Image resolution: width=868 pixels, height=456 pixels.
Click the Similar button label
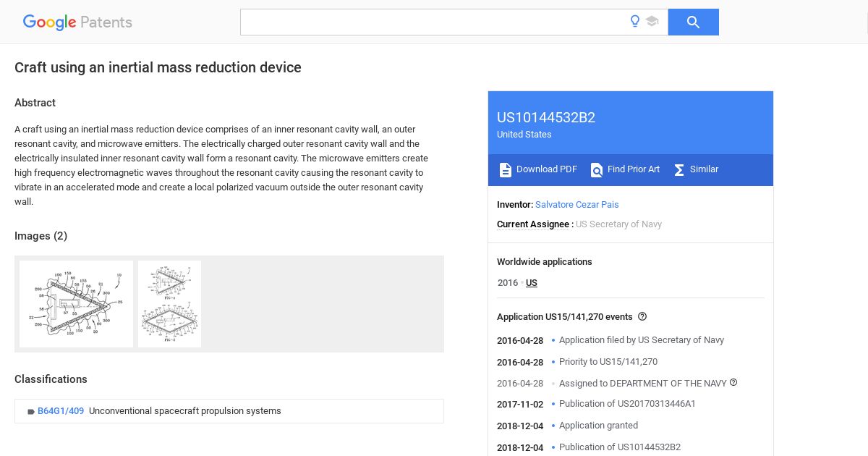[x=704, y=169]
